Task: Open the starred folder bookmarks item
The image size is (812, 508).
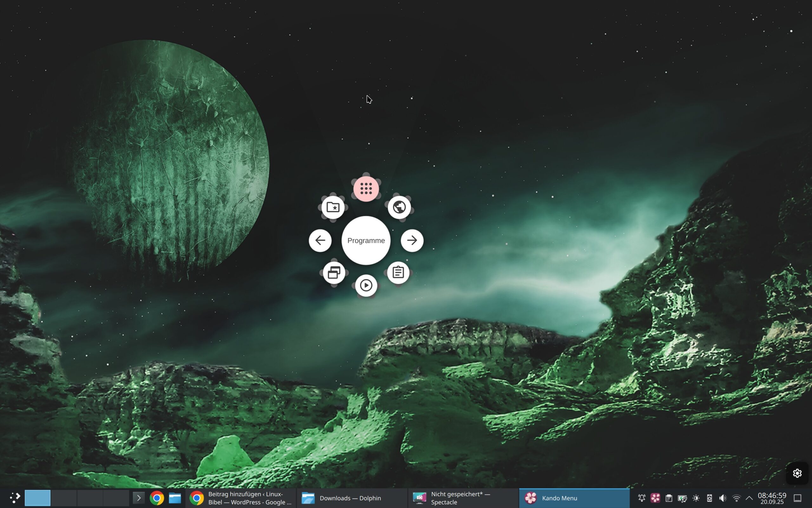Action: (333, 207)
